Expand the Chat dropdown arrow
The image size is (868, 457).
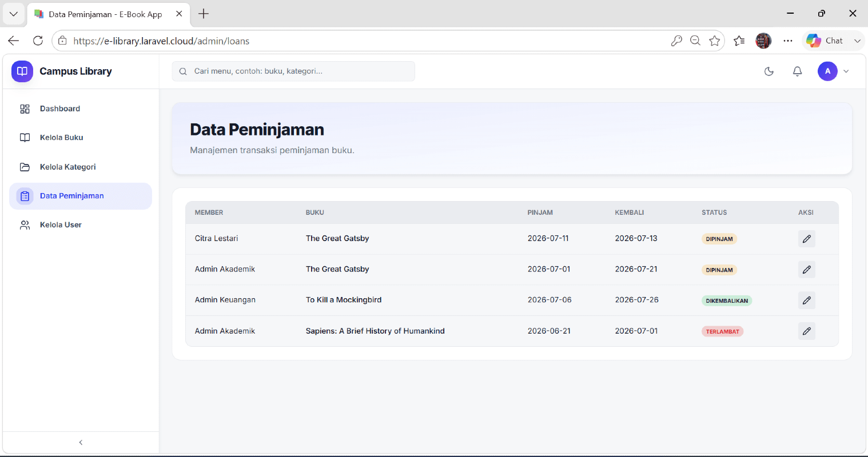(857, 41)
